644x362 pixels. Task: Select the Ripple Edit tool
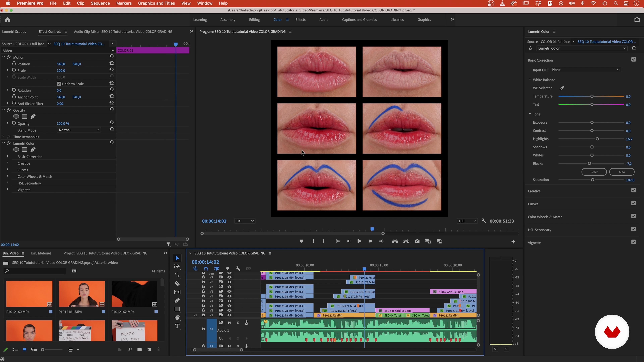point(177,275)
